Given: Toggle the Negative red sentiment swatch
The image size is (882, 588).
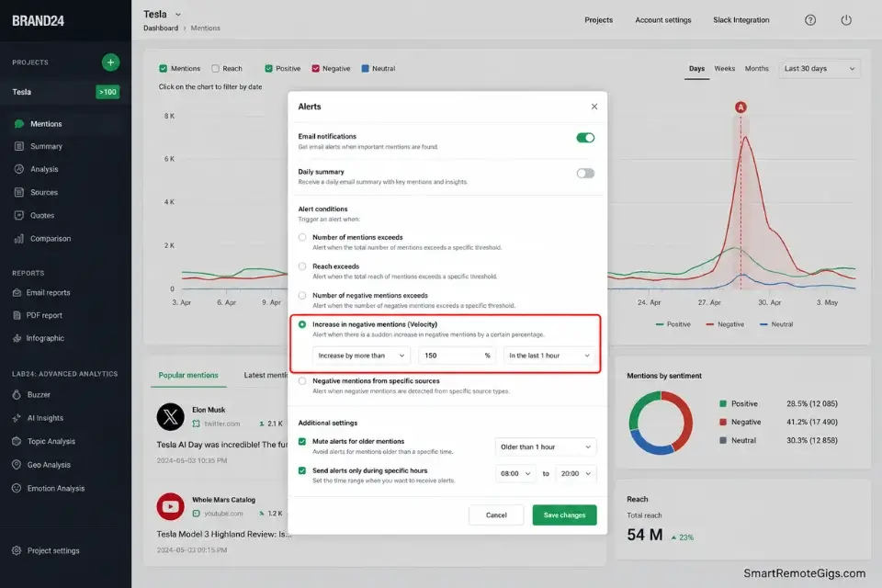Looking at the screenshot, I should [315, 69].
